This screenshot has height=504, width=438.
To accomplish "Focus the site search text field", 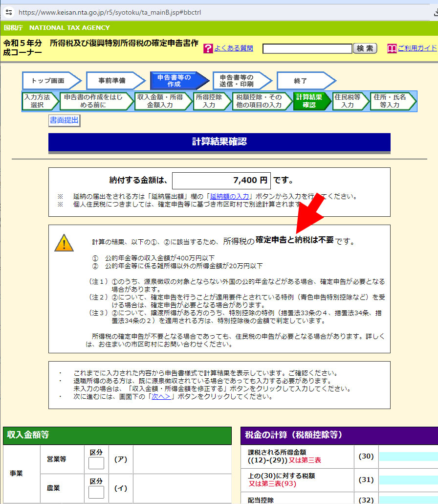I will point(307,49).
